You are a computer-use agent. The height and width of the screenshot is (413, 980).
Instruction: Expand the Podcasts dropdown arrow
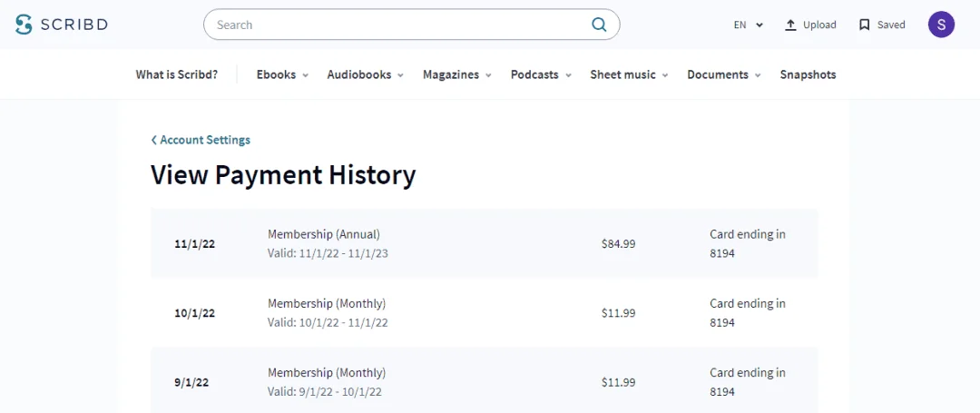point(569,75)
